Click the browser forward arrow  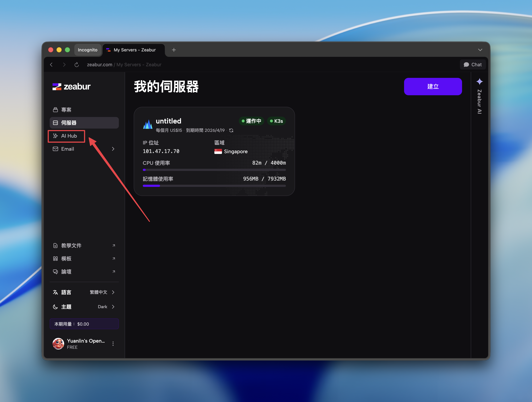[x=64, y=65]
